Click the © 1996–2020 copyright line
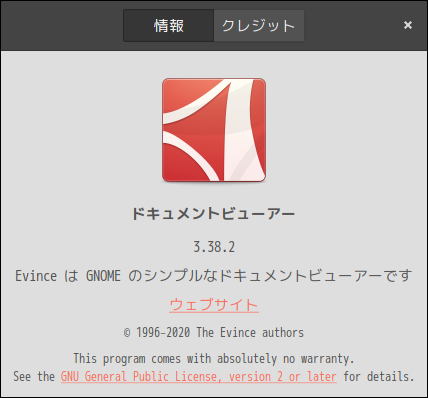 214,333
